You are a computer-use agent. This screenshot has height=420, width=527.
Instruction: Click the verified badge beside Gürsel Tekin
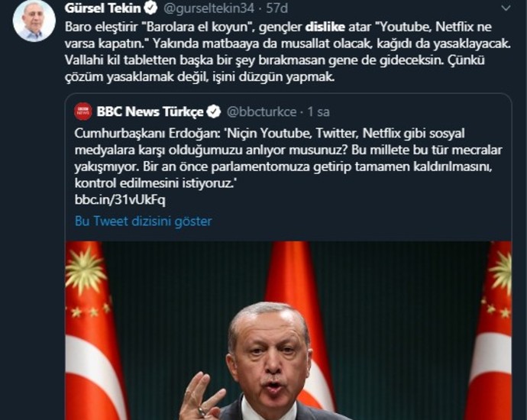(151, 8)
